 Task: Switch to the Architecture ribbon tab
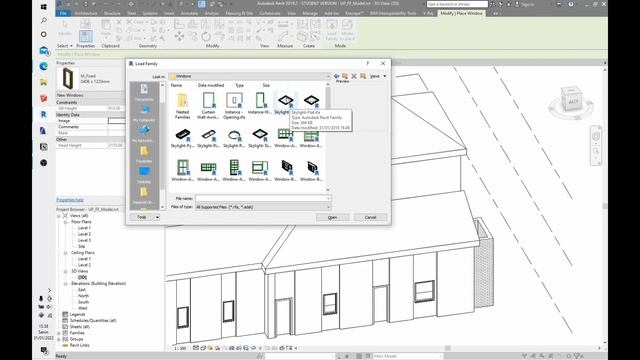(86, 13)
